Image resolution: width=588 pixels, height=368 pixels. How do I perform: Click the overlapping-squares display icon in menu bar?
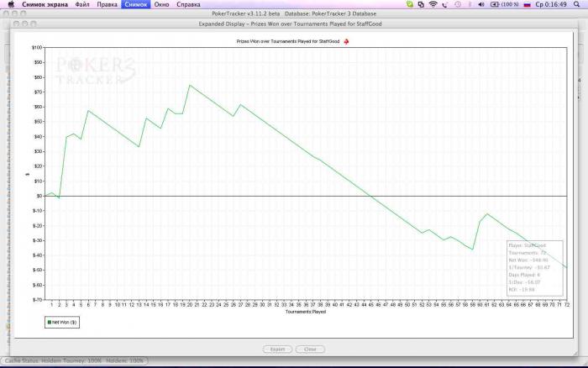421,4
